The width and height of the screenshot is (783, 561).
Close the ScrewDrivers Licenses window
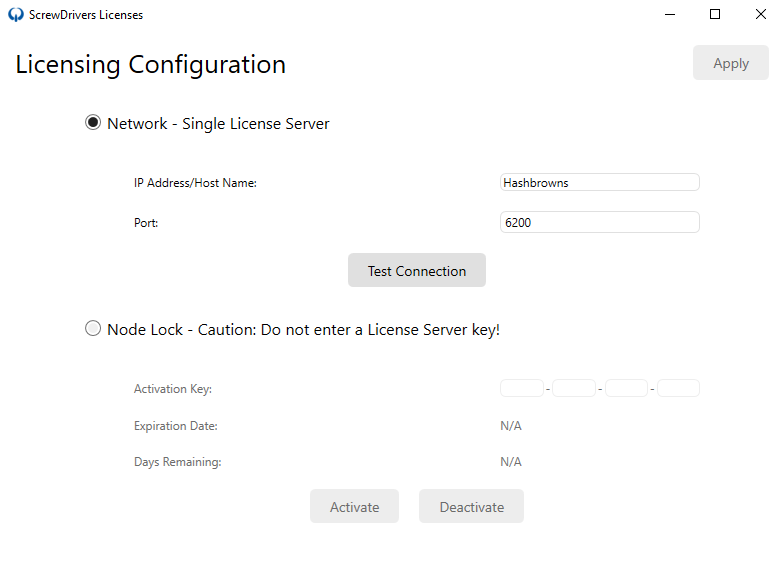click(761, 14)
